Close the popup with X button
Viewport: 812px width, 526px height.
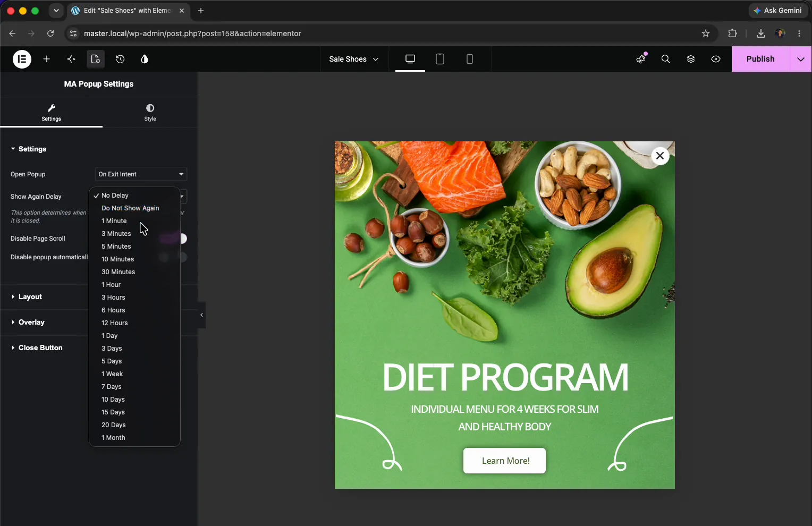click(x=660, y=156)
